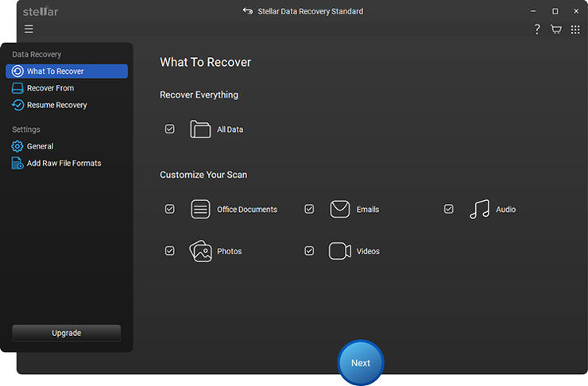
Task: Click the back arrow beside the window title
Action: pos(247,11)
